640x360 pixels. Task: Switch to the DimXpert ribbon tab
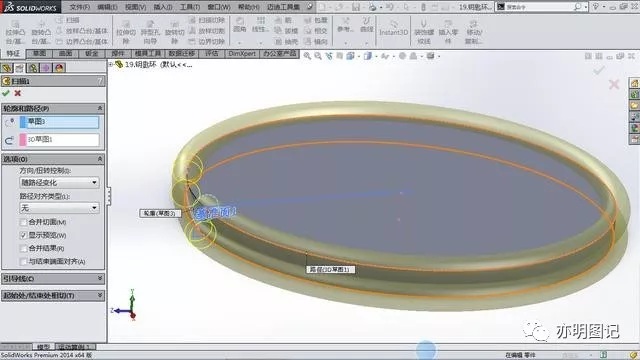pyautogui.click(x=242, y=53)
